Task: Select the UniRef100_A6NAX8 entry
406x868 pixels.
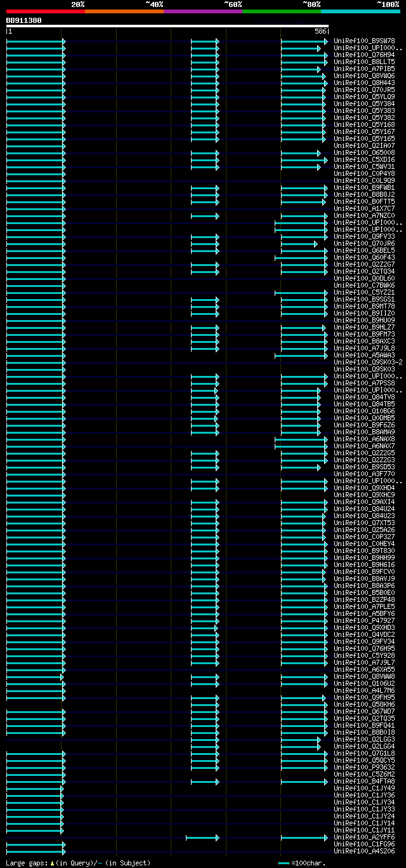Action: click(364, 439)
